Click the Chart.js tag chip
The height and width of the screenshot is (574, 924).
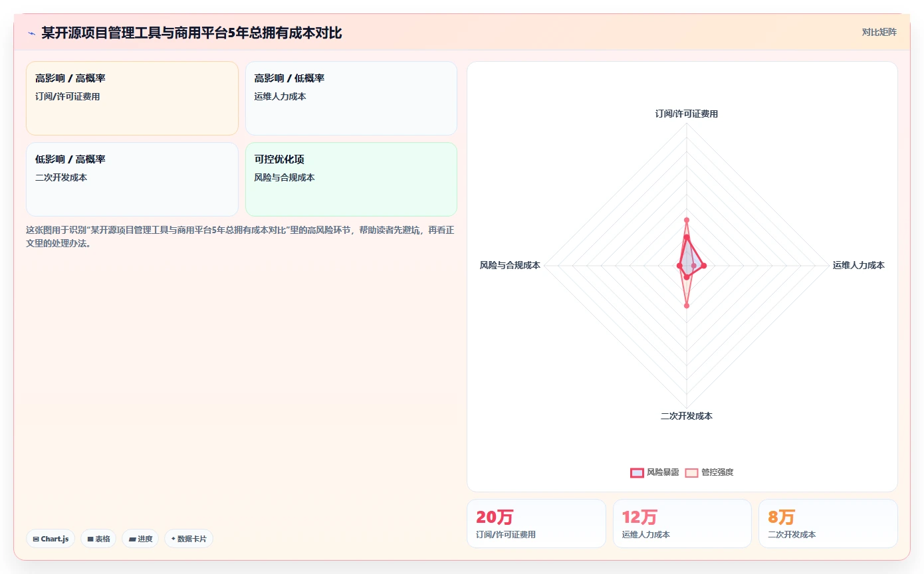[51, 539]
